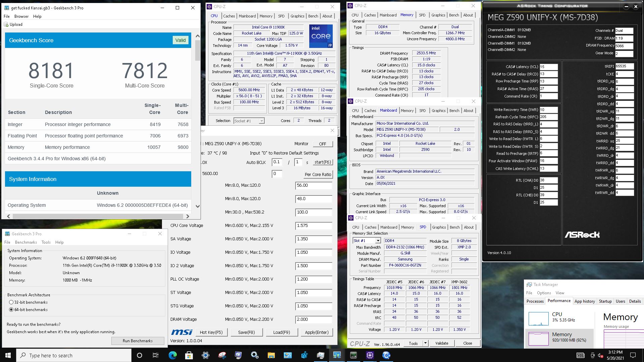644x362 pixels.
Task: Click CPU-Z title icon in SPD window
Action: coord(351,218)
